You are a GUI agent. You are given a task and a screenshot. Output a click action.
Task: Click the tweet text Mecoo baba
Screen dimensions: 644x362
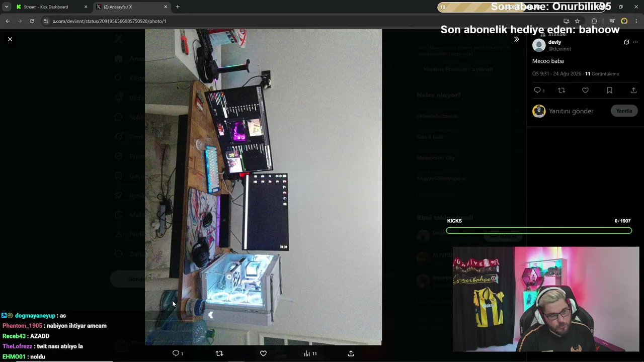(548, 61)
